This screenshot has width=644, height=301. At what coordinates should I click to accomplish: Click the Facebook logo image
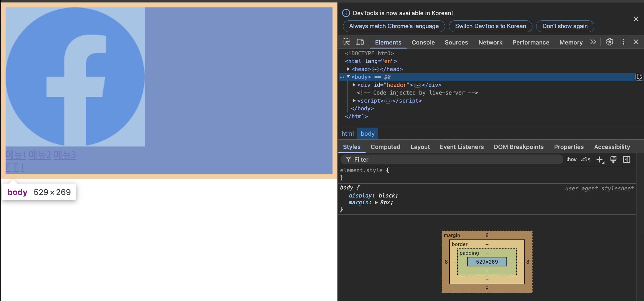75,77
